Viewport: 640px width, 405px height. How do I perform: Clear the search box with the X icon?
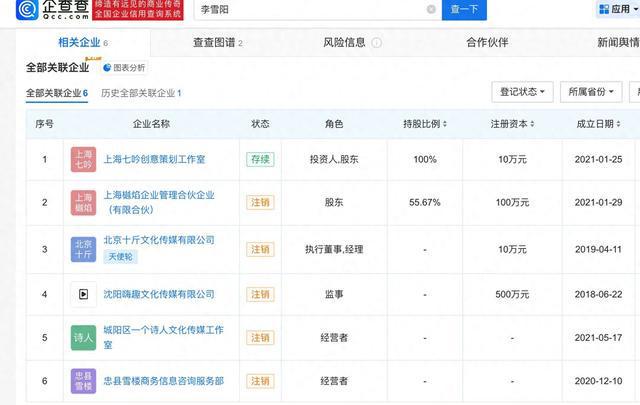(x=431, y=9)
